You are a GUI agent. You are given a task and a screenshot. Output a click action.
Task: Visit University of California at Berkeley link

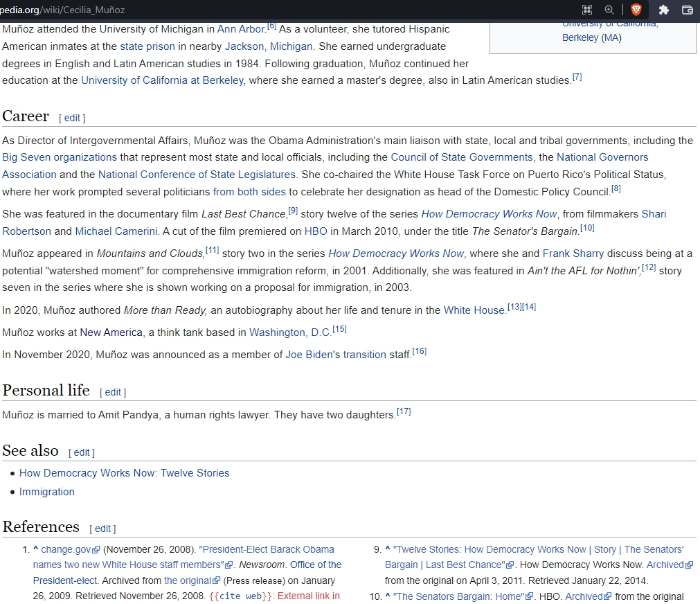[163, 80]
